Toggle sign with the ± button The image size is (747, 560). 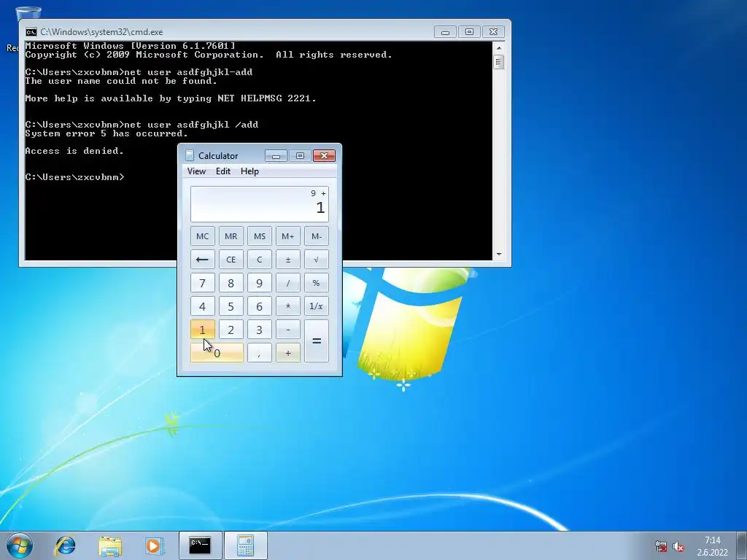(x=287, y=260)
